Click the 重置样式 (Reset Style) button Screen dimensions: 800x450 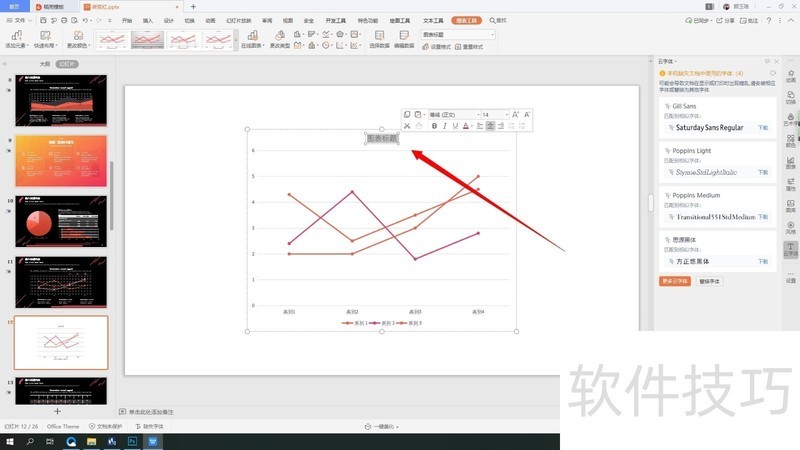click(469, 46)
